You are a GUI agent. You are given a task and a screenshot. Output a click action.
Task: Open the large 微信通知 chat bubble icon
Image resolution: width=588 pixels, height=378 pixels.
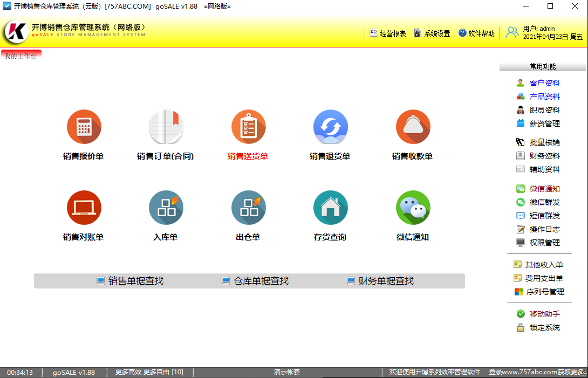pyautogui.click(x=413, y=208)
